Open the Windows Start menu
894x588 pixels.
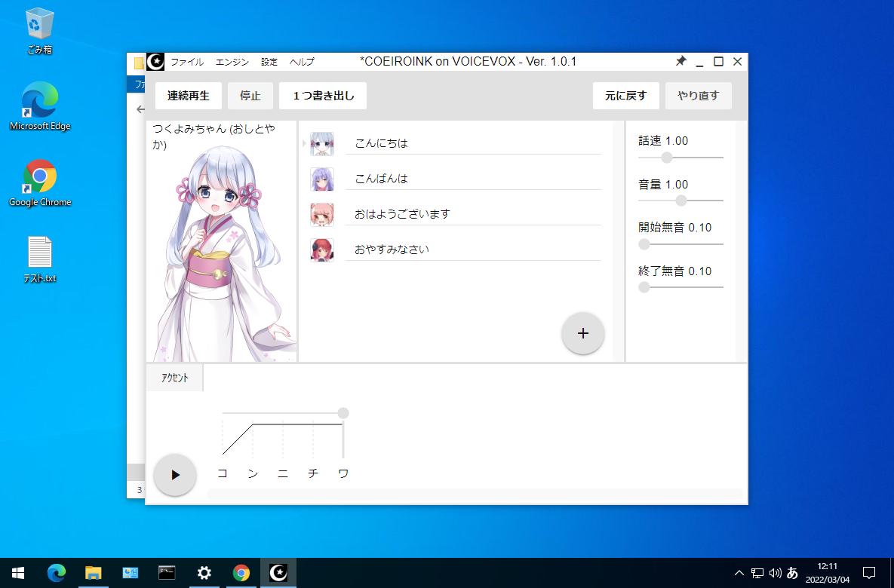pyautogui.click(x=17, y=573)
